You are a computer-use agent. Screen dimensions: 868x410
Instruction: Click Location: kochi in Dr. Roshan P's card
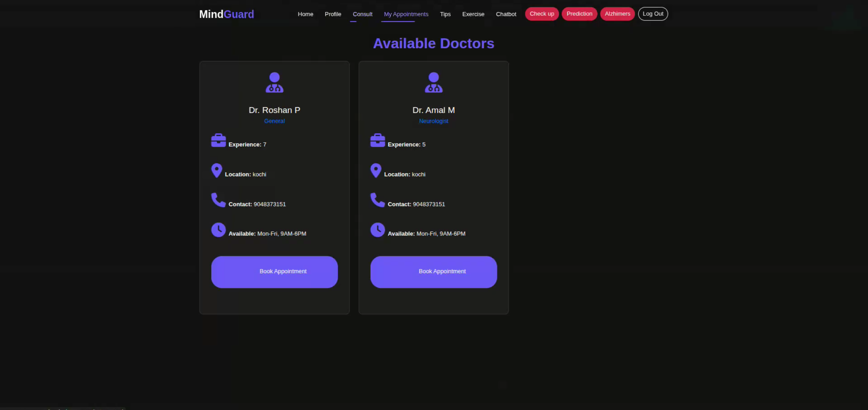pyautogui.click(x=245, y=174)
